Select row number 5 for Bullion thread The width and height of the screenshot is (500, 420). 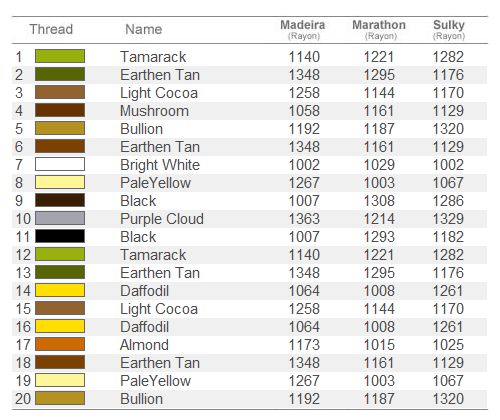tap(19, 129)
